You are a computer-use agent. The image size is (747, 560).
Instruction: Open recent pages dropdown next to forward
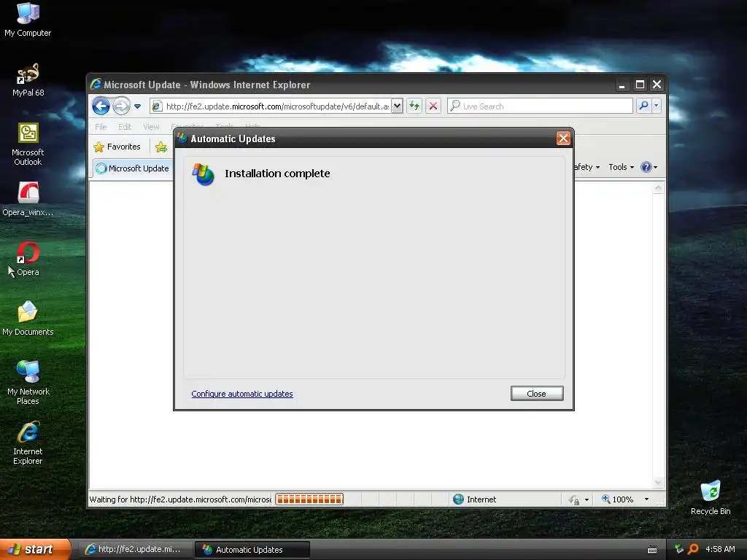point(137,106)
